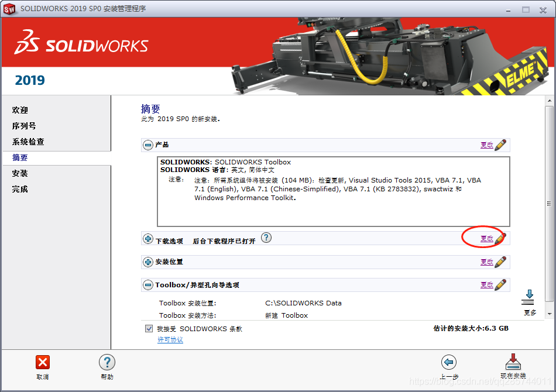
Task: Select the 摘要 step in sidebar
Action: (x=20, y=157)
